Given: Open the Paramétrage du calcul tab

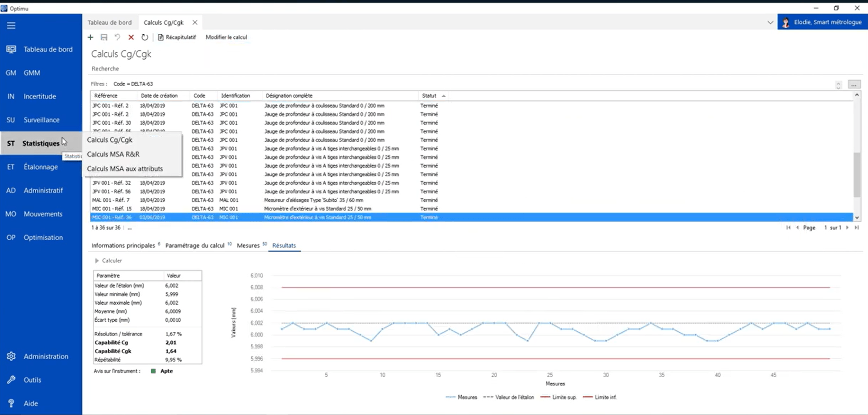Looking at the screenshot, I should pos(195,246).
